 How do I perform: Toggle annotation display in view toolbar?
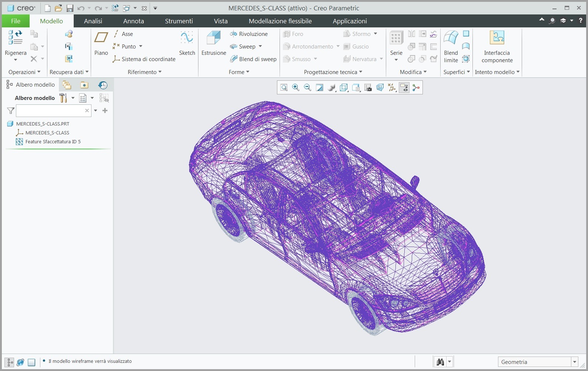(x=404, y=88)
